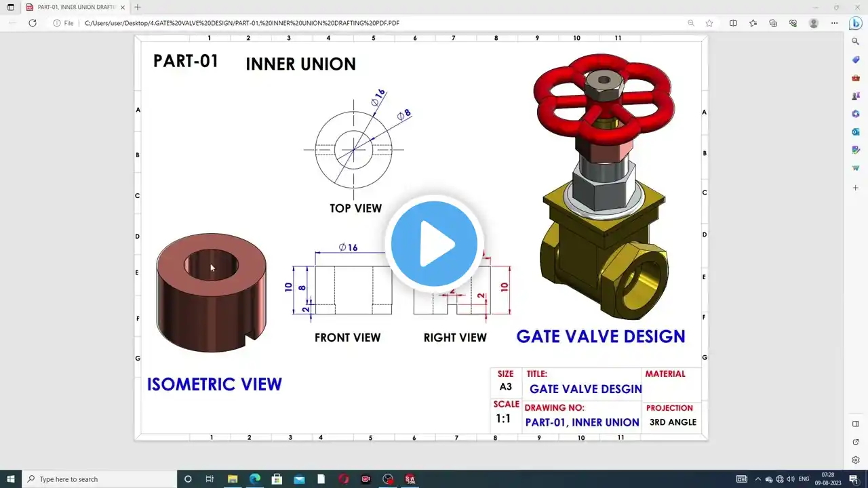Click the address bar file path

pyautogui.click(x=242, y=23)
